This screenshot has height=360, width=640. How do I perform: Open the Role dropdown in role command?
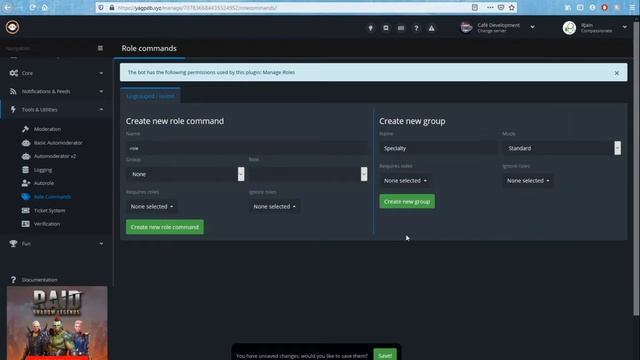[x=308, y=174]
